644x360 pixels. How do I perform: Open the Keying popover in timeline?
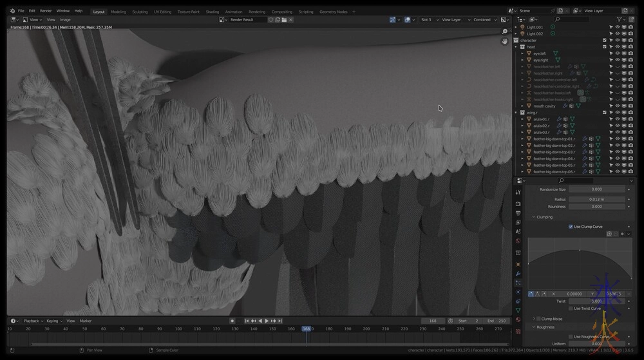point(53,321)
